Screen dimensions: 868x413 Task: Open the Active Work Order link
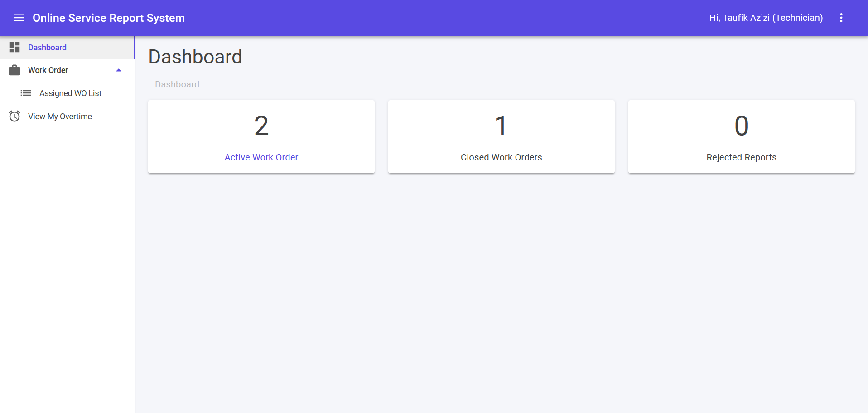pos(261,157)
